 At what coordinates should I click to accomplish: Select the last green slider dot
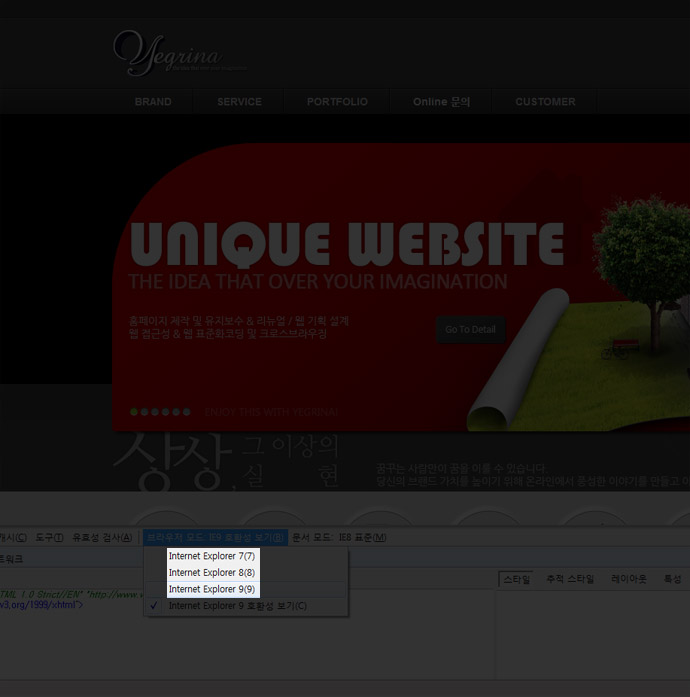click(x=186, y=412)
